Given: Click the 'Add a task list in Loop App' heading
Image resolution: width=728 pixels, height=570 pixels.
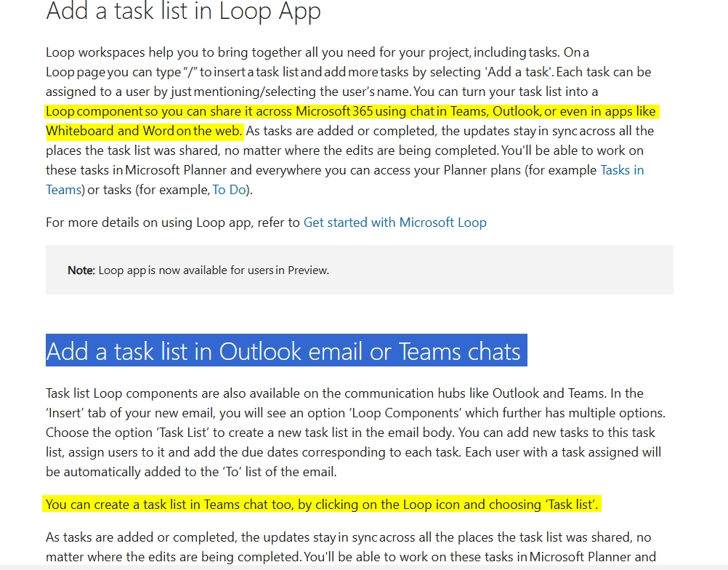Looking at the screenshot, I should click(183, 11).
